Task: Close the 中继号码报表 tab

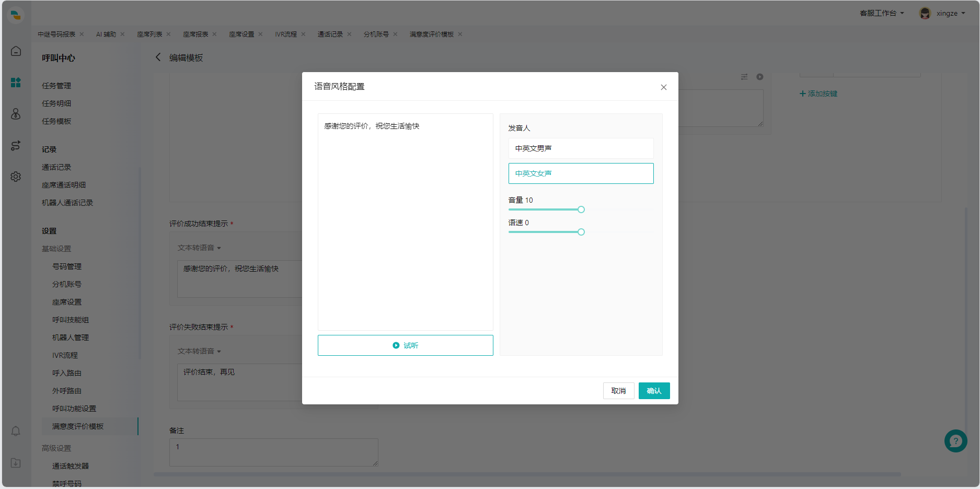Action: (x=82, y=34)
